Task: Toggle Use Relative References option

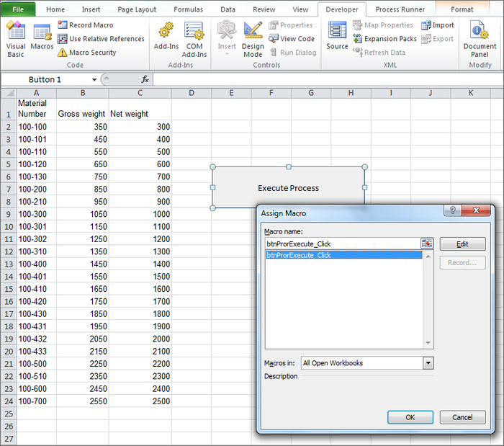Action: click(x=101, y=39)
